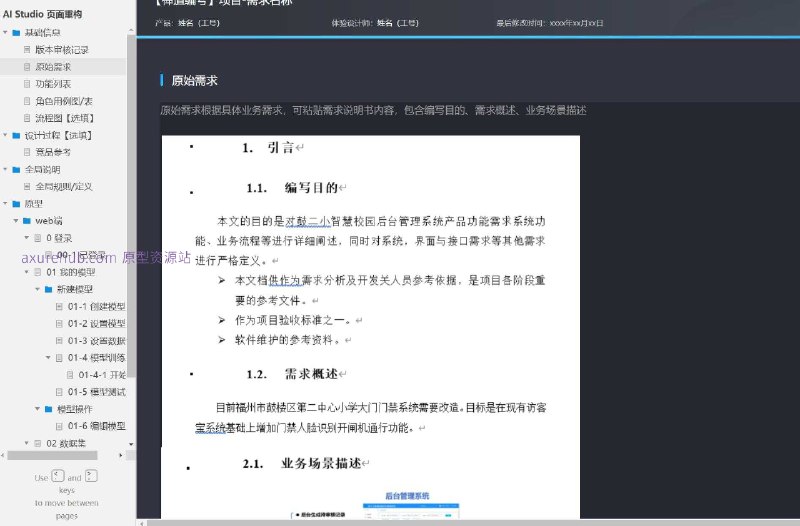Collapse the 01 我的模型 node
Image resolution: width=800 pixels, height=526 pixels.
point(27,272)
